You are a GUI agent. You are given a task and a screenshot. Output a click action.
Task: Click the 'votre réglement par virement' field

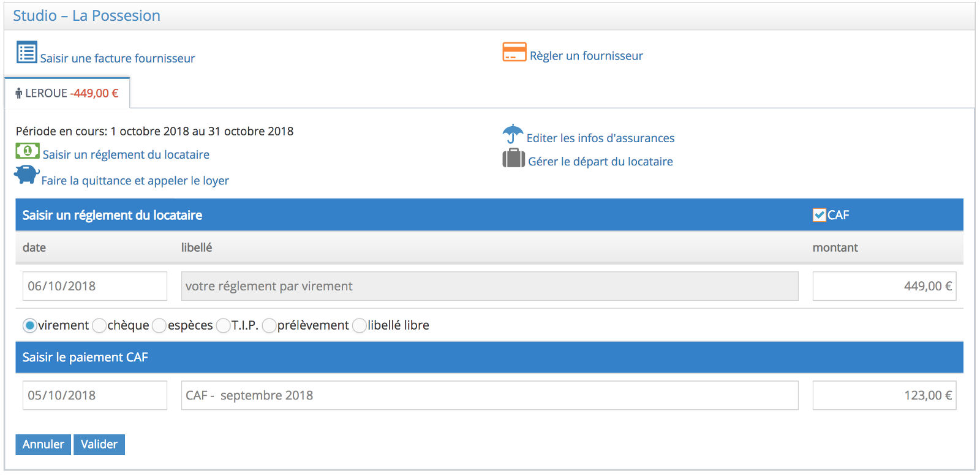tap(490, 286)
